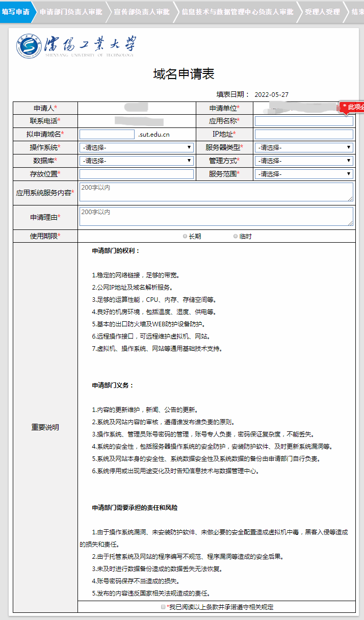Click the 域名申请表 title
Screen dimensions: 364x620
click(184, 74)
